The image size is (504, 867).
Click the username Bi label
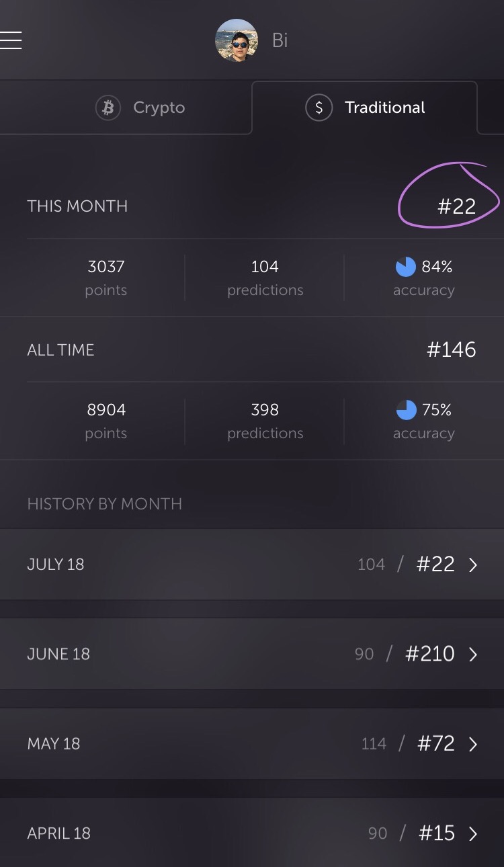(x=280, y=40)
